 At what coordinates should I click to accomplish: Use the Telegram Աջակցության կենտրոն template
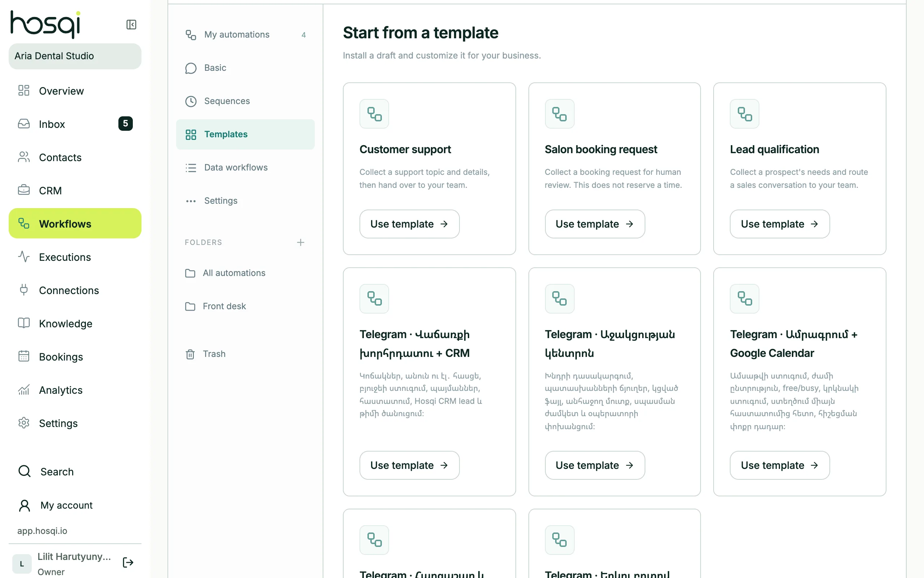[594, 465]
